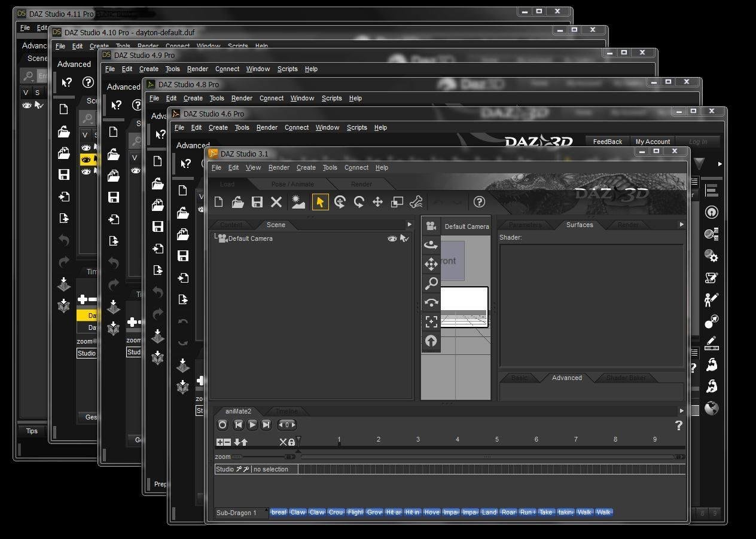Switch to the aniMate2 tab
This screenshot has width=756, height=539.
(x=238, y=411)
